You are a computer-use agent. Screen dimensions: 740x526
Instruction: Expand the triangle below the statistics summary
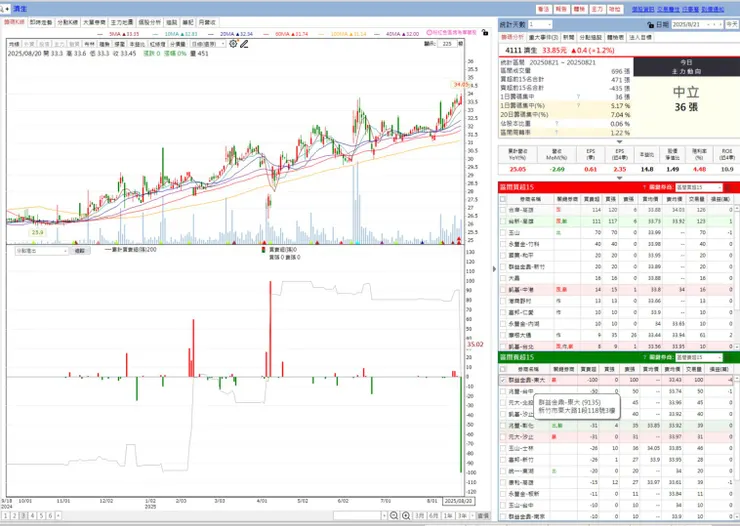point(619,142)
